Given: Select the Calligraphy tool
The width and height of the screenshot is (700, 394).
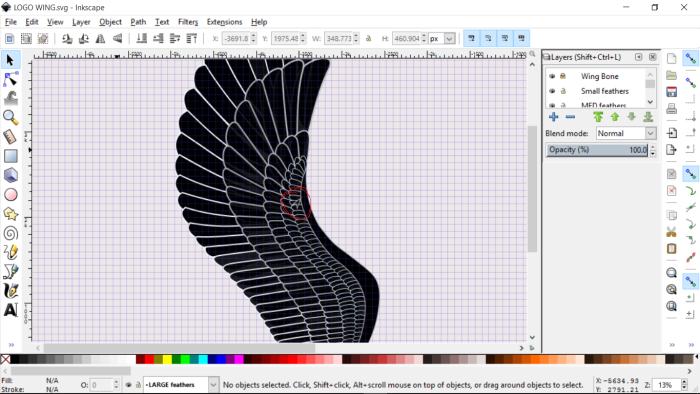Looking at the screenshot, I should tap(10, 290).
